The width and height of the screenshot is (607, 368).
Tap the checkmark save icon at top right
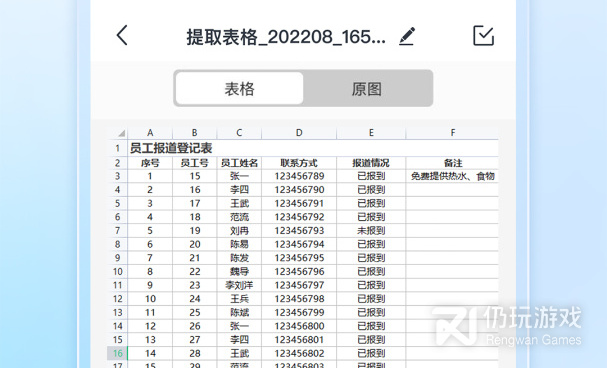point(484,36)
